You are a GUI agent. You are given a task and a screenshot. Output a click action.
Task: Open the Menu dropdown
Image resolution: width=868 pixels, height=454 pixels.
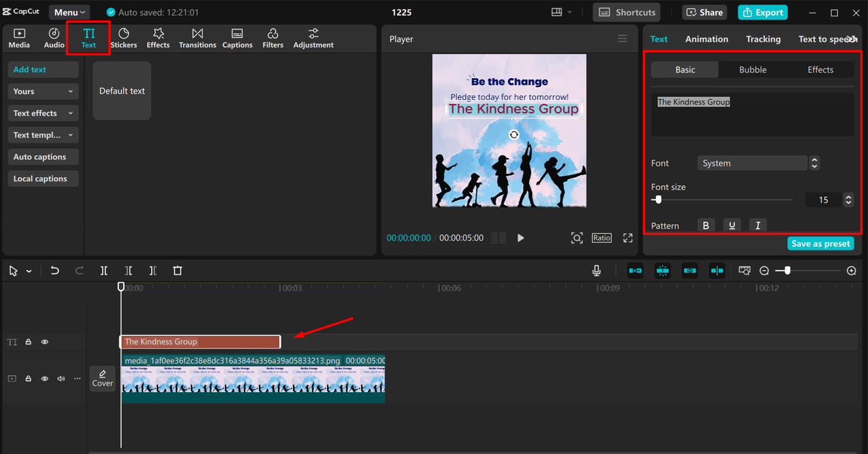point(69,12)
